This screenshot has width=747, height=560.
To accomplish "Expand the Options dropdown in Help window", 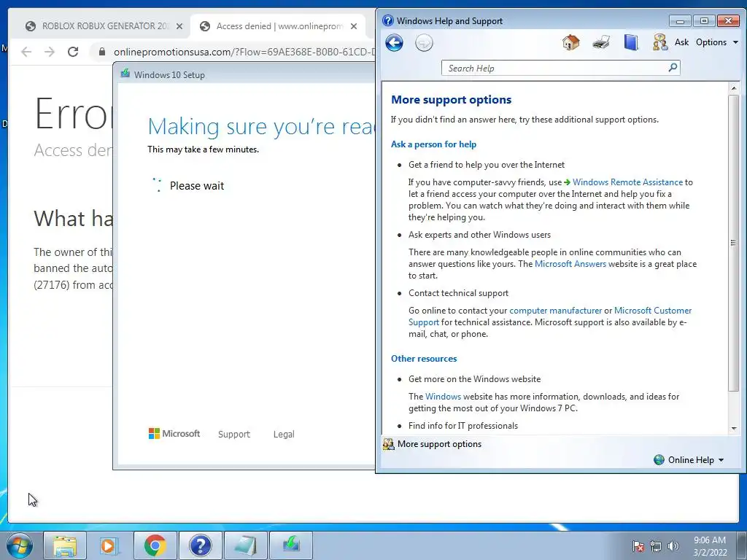I will click(x=716, y=42).
